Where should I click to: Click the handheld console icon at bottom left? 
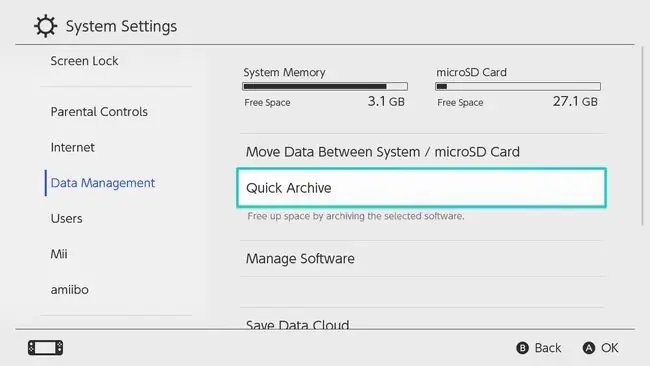[46, 348]
